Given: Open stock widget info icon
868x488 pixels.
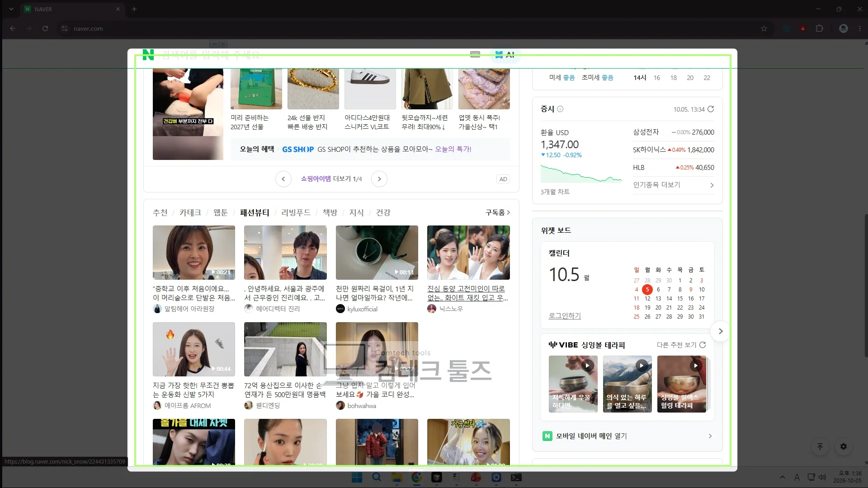Looking at the screenshot, I should pos(560,109).
